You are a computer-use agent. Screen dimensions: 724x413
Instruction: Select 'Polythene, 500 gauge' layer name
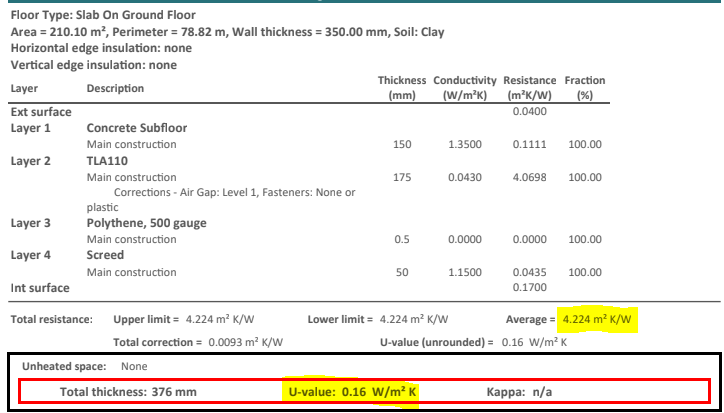146,223
